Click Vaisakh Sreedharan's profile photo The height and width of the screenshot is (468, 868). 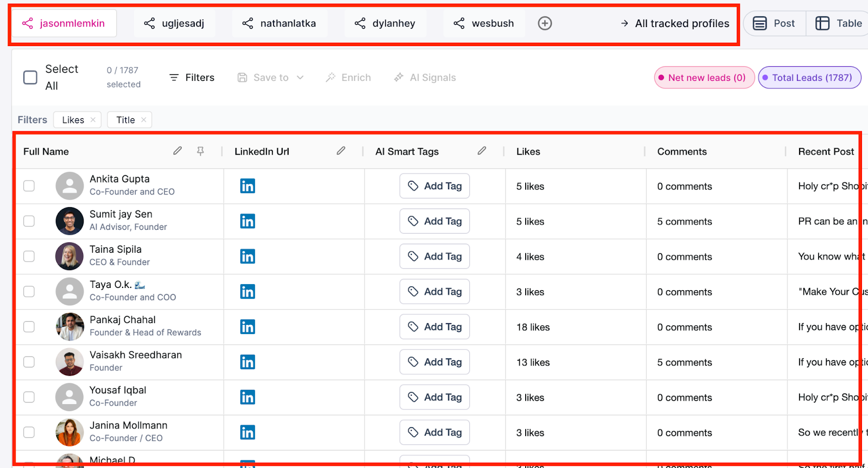tap(69, 362)
